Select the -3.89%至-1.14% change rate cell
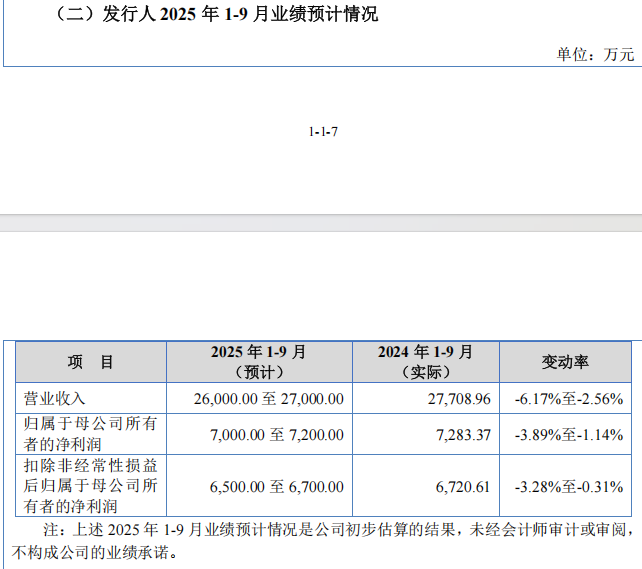This screenshot has height=569, width=642. point(568,435)
